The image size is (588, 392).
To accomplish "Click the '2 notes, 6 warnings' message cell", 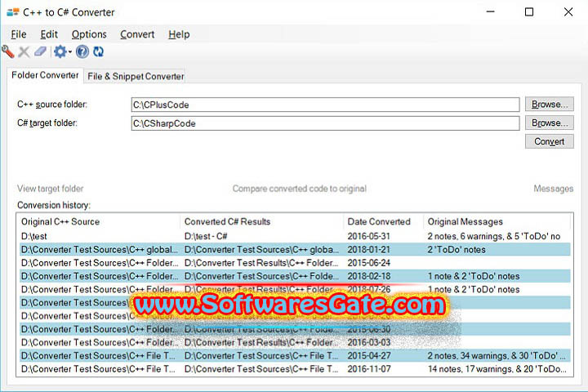I will [x=494, y=236].
